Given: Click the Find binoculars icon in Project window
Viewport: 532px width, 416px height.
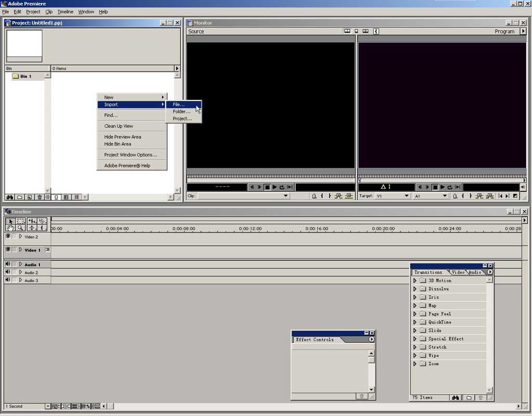Looking at the screenshot, I should (x=9, y=197).
